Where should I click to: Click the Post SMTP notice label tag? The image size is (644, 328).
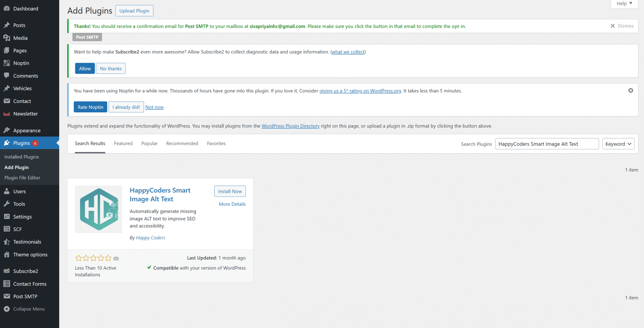pyautogui.click(x=87, y=37)
